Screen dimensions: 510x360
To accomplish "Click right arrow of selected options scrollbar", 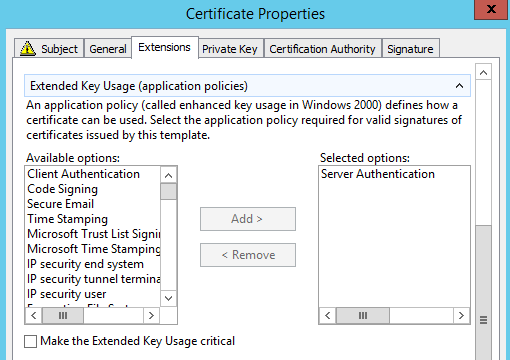I will point(461,315).
